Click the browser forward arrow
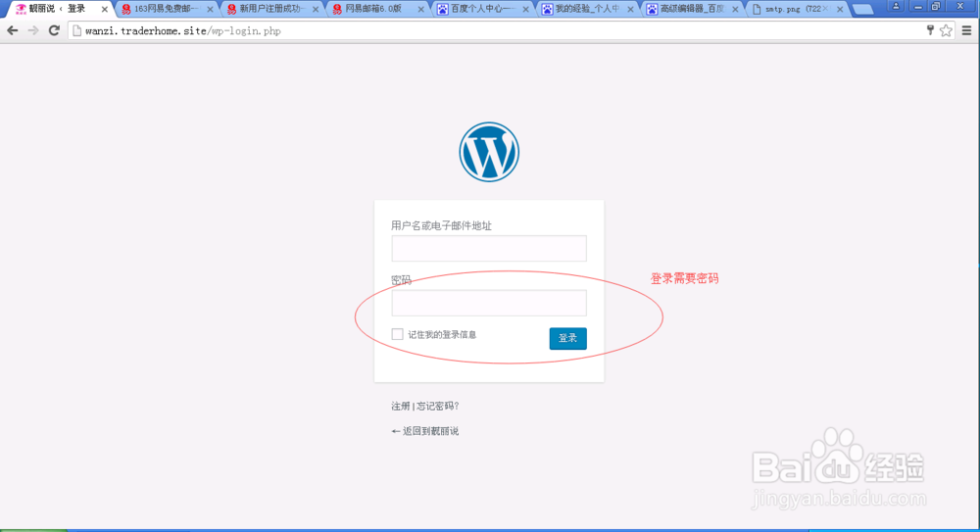980x532 pixels. [x=33, y=30]
